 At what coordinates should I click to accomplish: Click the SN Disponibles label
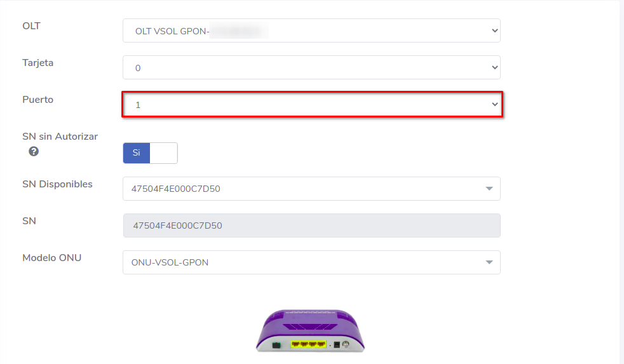57,184
